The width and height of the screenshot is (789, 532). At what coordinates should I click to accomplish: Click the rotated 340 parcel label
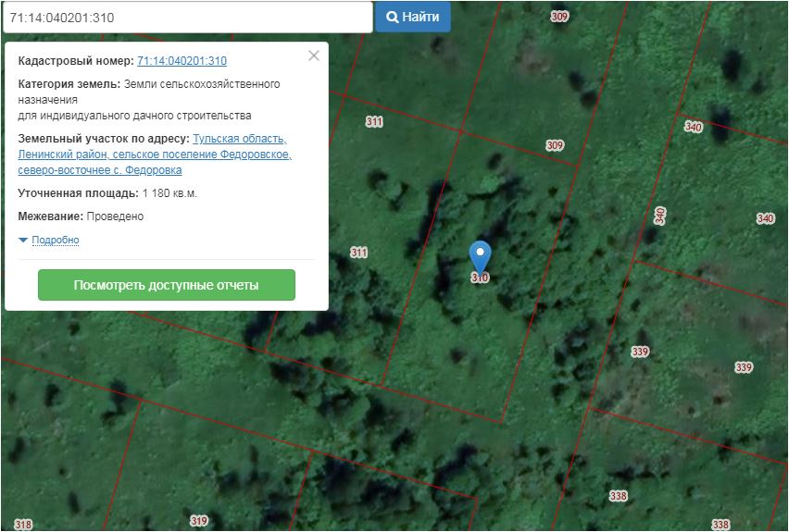(659, 216)
